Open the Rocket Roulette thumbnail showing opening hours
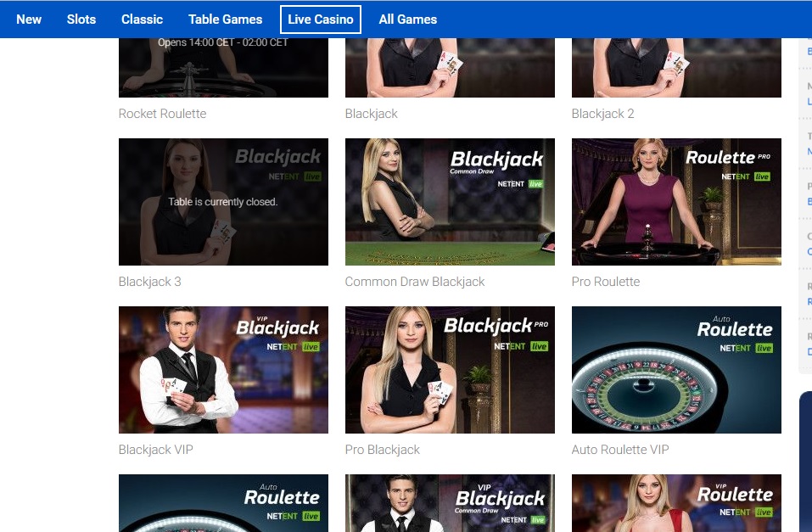The width and height of the screenshot is (812, 532). (x=223, y=67)
